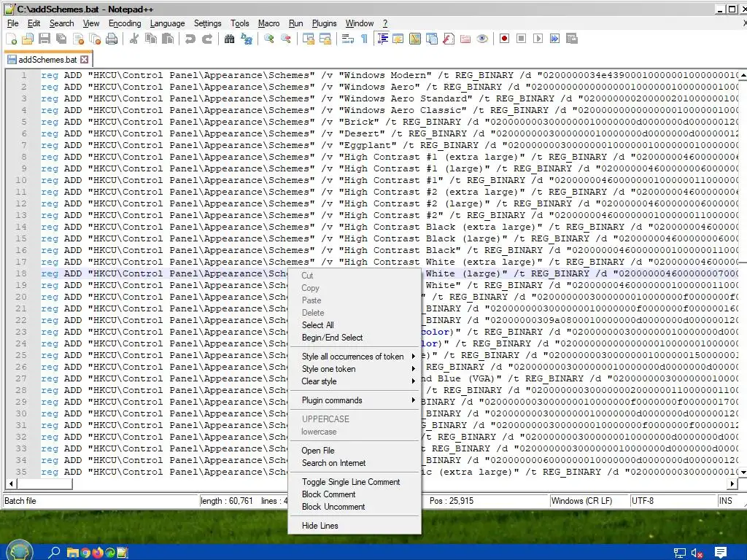
Task: Click the horizontal scrollbar right arrow
Action: (732, 484)
